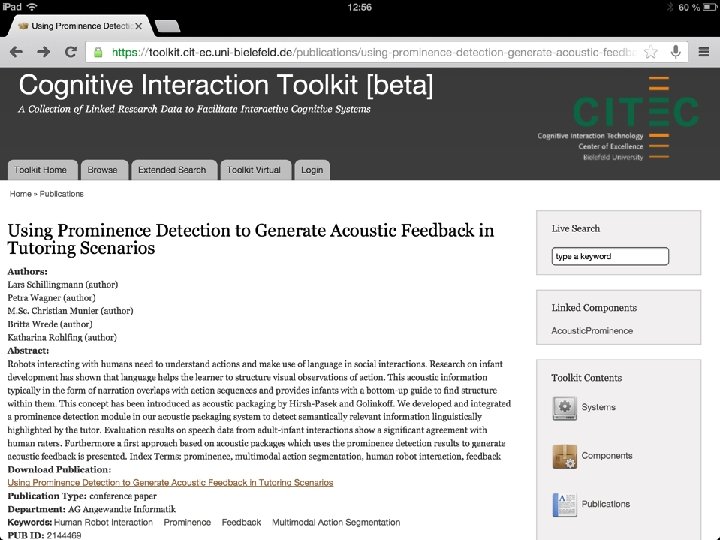Open the Chrome hamburger menu
The image size is (720, 540).
coord(703,52)
